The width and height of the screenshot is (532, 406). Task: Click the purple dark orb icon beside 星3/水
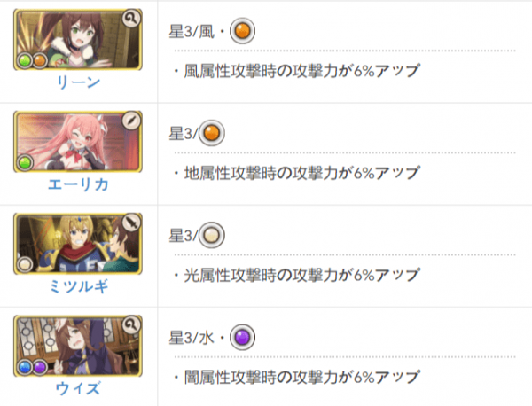point(242,338)
